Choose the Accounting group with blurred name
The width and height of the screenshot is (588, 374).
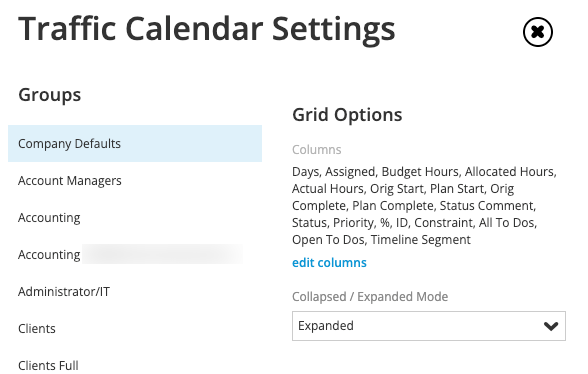click(135, 255)
